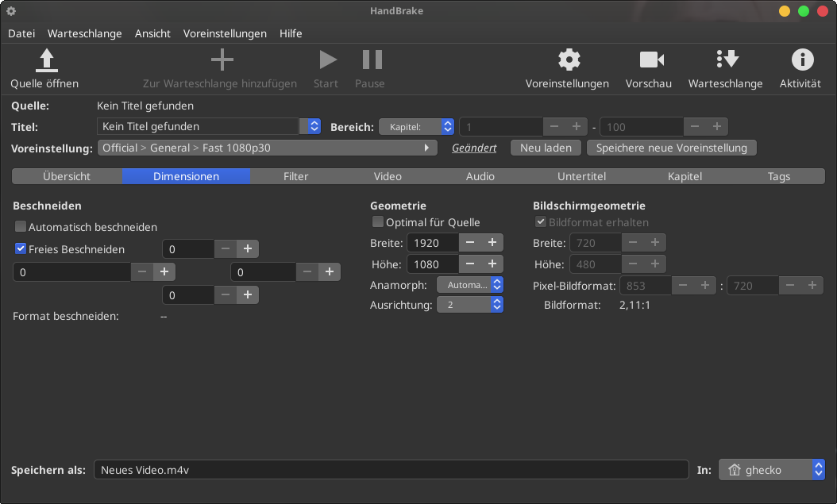The image size is (837, 504).
Task: Switch to the Audio tab
Action: 480,176
